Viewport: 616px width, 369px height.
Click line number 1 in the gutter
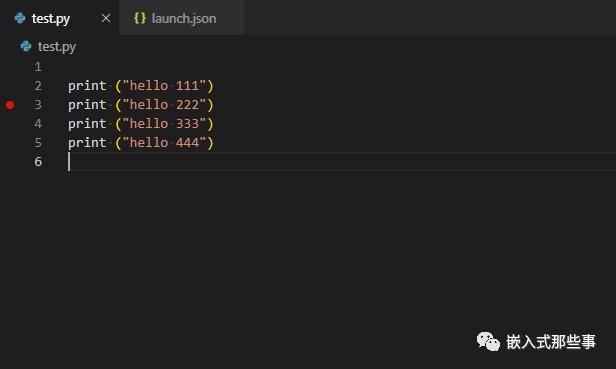pos(38,67)
